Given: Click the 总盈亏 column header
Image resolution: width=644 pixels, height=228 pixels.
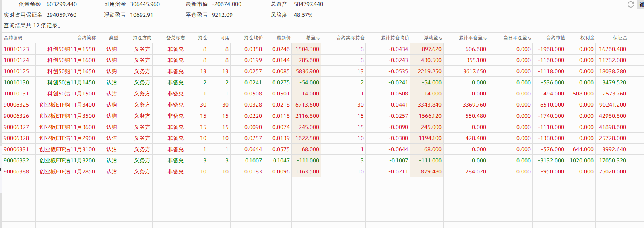Looking at the screenshot, I should pos(313,38).
